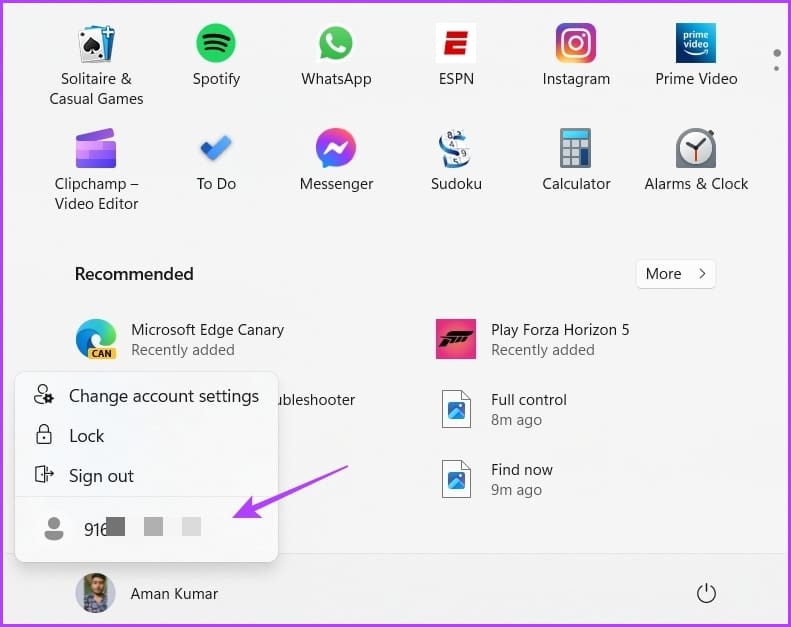The width and height of the screenshot is (791, 627).
Task: Open the Calculator app
Action: (576, 160)
